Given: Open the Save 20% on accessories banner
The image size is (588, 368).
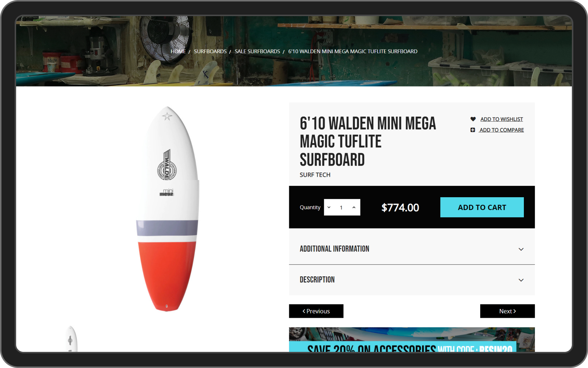Looking at the screenshot, I should pos(412,340).
